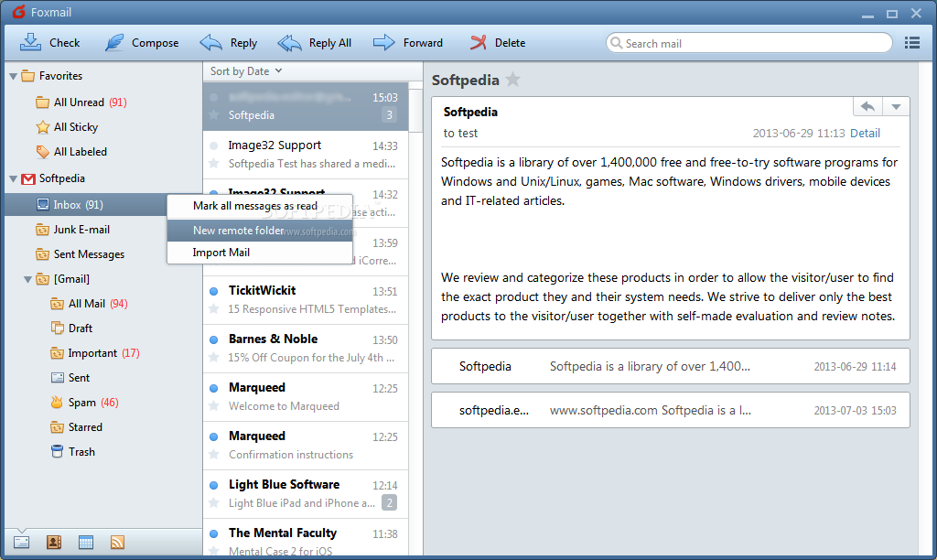Viewport: 937px width, 560px height.
Task: Forward the selected message
Action: point(407,42)
